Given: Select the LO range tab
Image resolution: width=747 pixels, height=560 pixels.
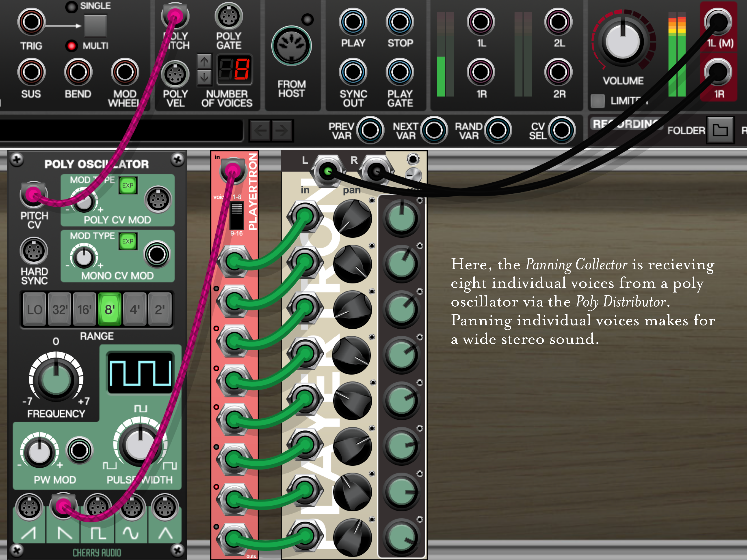Looking at the screenshot, I should tap(34, 309).
